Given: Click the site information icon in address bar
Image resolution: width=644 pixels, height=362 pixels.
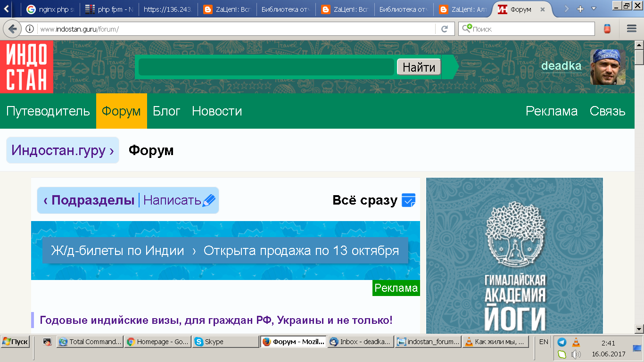Looking at the screenshot, I should coord(30,29).
